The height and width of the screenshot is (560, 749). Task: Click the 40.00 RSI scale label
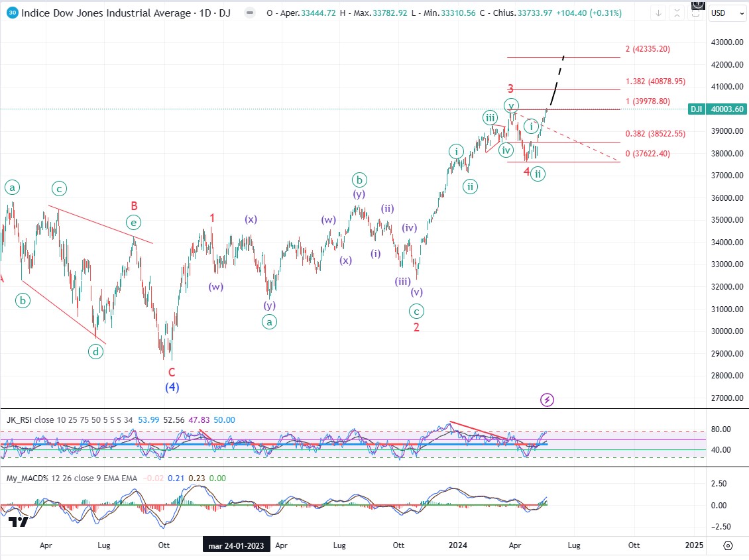tap(720, 450)
